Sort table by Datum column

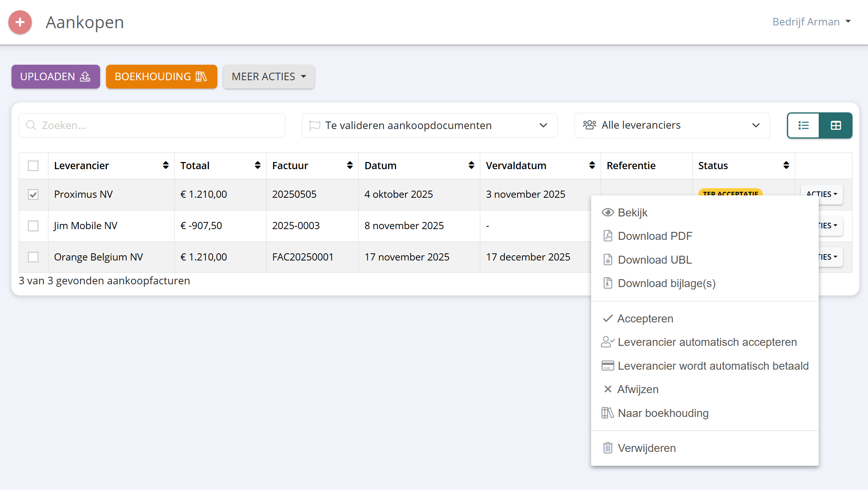pos(471,166)
